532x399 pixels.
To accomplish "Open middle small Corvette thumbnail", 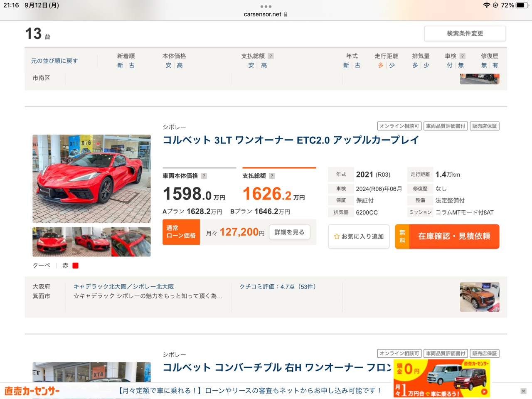I will coord(91,241).
